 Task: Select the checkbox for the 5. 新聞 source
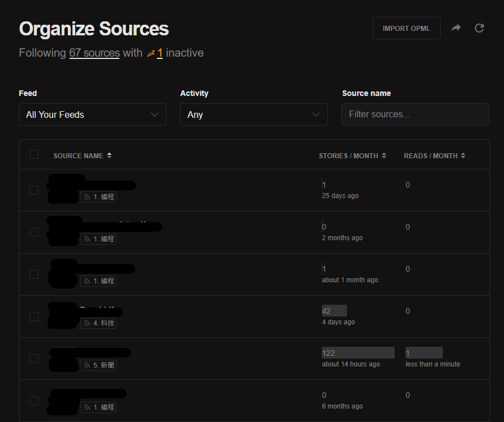(x=34, y=359)
